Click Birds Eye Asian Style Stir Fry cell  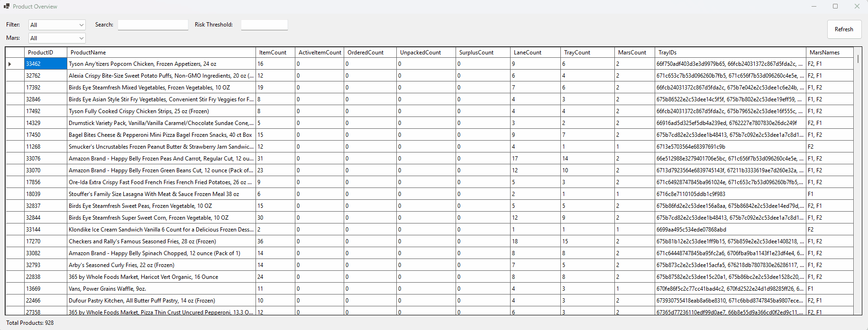(161, 99)
